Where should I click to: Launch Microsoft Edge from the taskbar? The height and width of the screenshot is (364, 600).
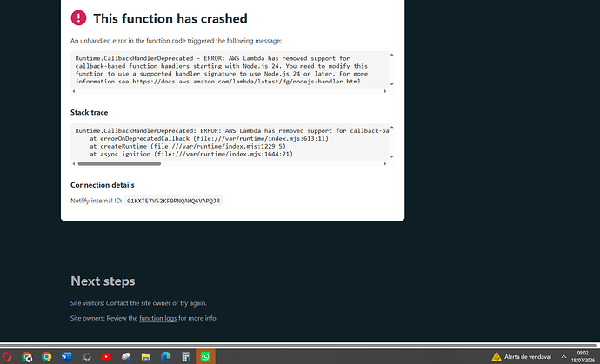166,357
